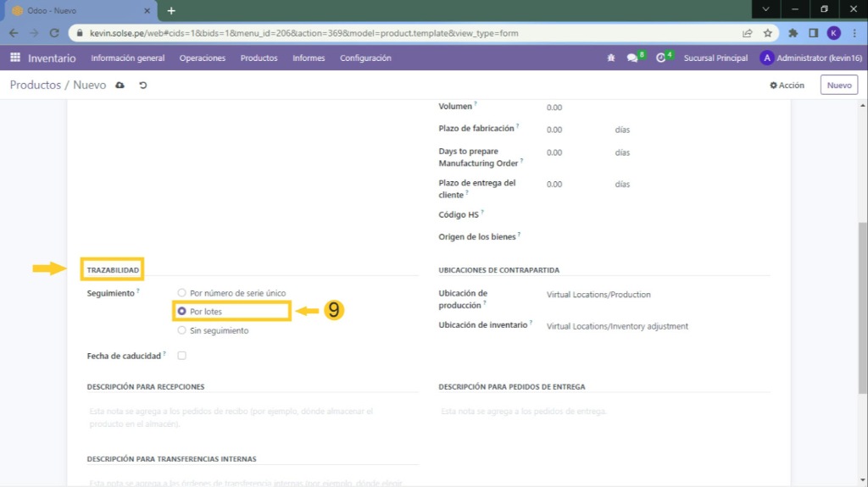Discard changes with the undo icon
The height and width of the screenshot is (487, 868).
coord(143,86)
